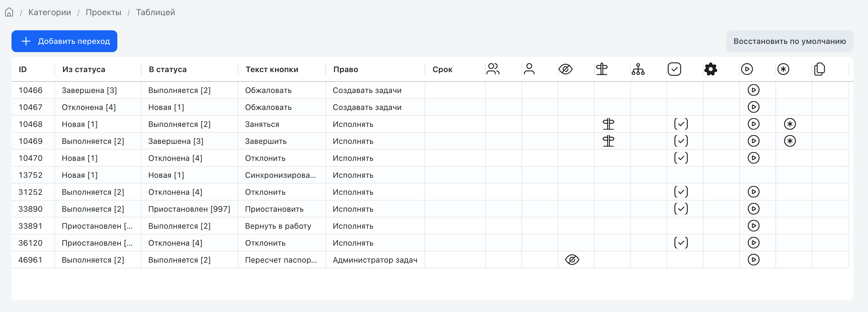The width and height of the screenshot is (868, 312).
Task: Click signpost icon in row 10469
Action: 609,141
